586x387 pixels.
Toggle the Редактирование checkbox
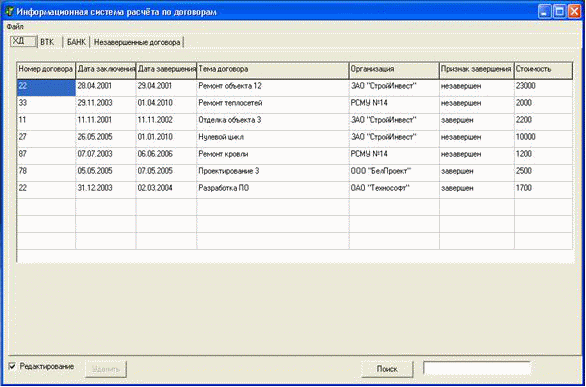click(x=12, y=367)
